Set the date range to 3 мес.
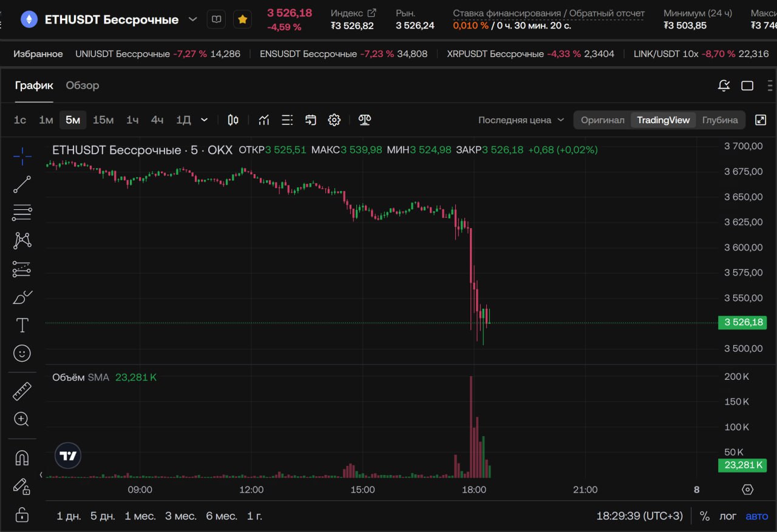Image resolution: width=777 pixels, height=532 pixels. coord(181,516)
